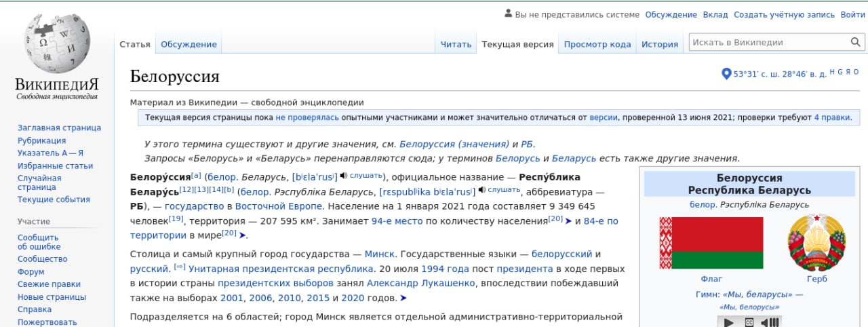This screenshot has width=868, height=327.
Task: Open footnote [b] after Беларусь
Action: (x=229, y=189)
